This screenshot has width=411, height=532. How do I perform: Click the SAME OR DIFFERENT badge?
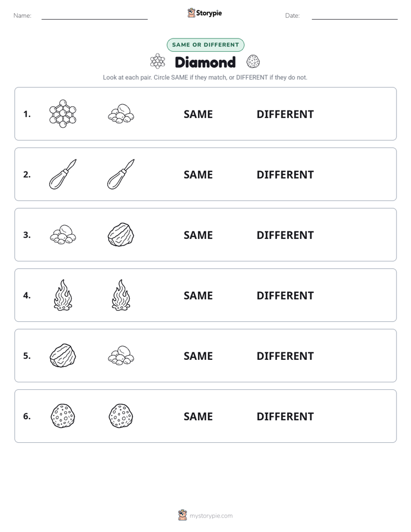coord(205,45)
